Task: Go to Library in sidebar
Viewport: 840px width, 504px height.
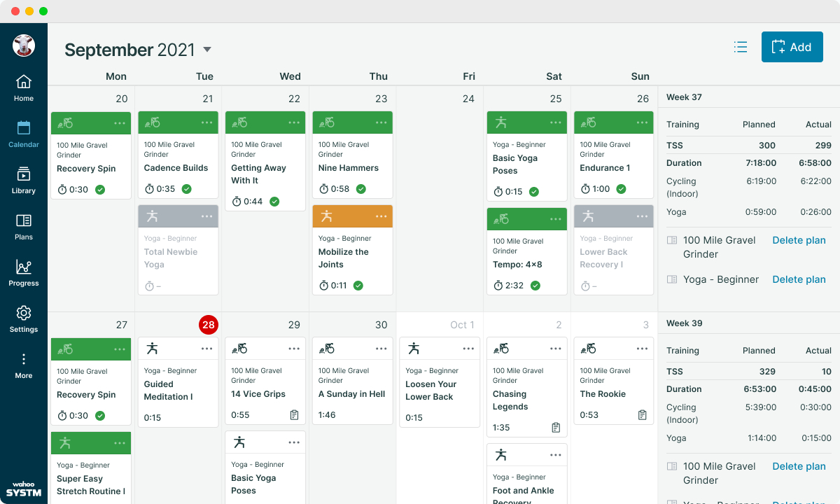Action: coord(24,180)
